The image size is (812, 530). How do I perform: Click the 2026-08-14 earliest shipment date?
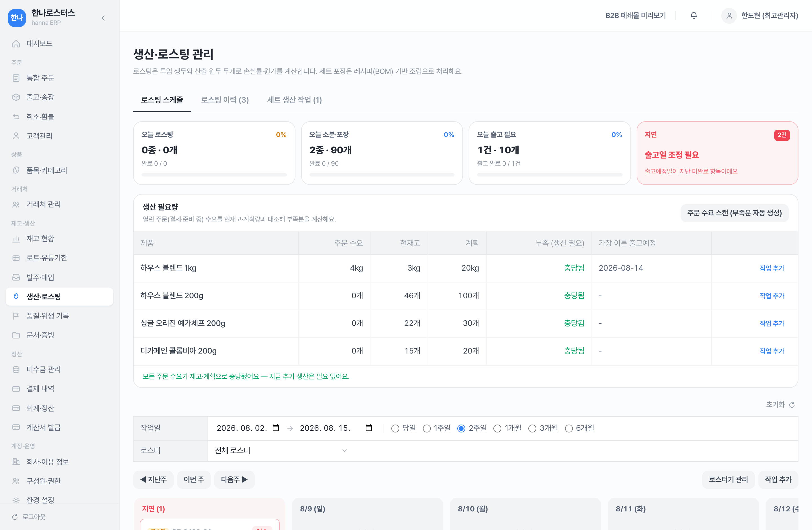[621, 268]
